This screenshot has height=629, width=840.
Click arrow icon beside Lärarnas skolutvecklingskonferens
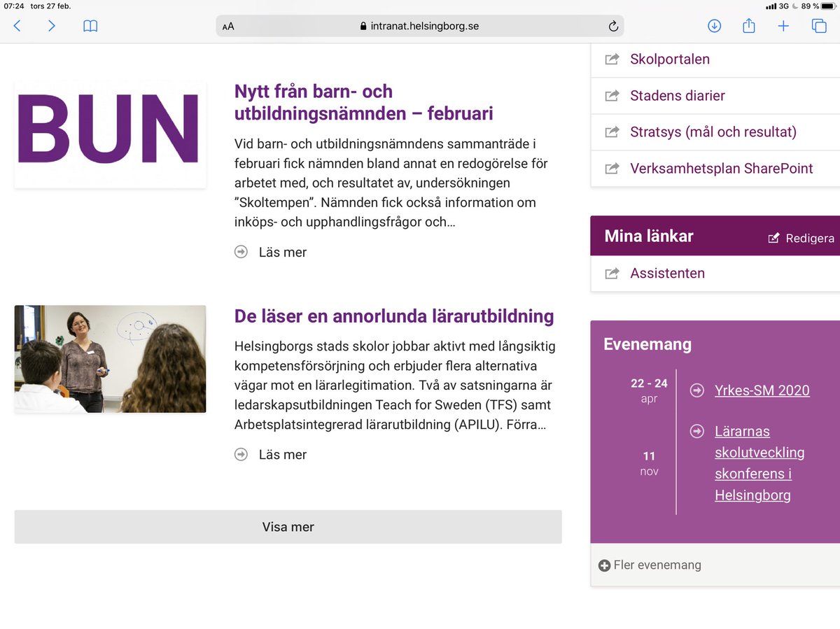point(696,431)
